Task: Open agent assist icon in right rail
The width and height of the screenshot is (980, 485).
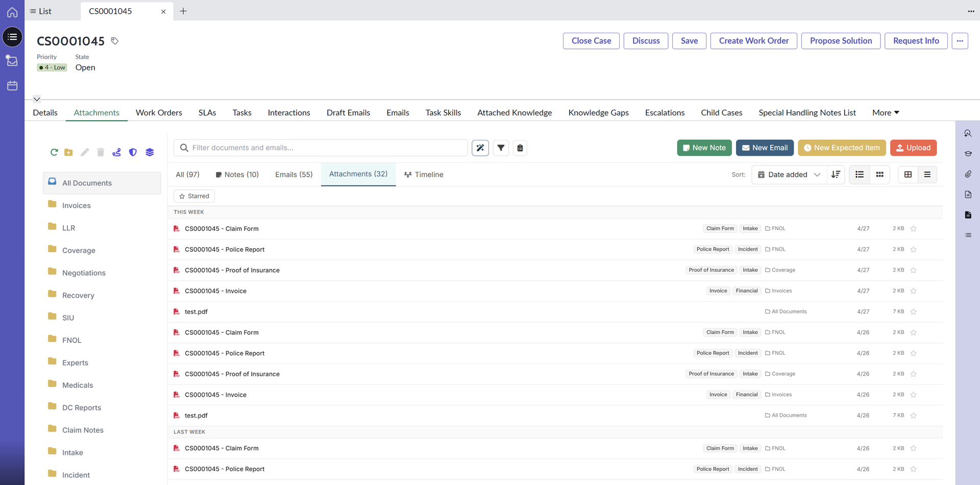Action: [x=968, y=133]
